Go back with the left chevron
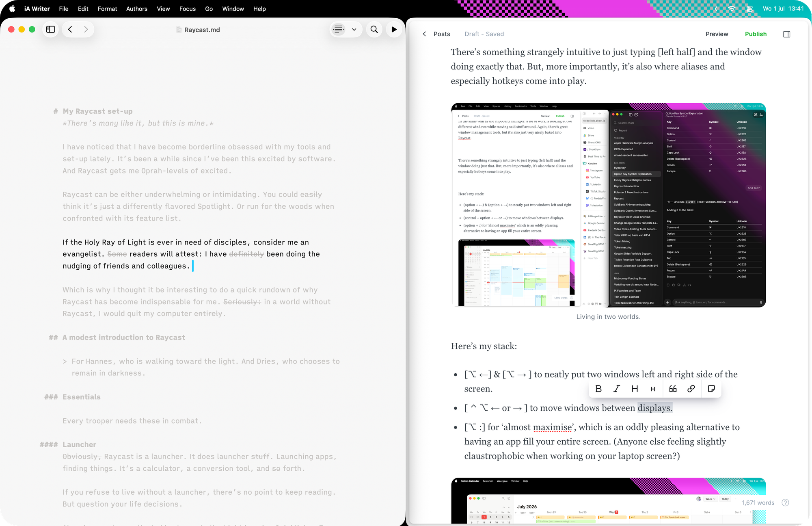The height and width of the screenshot is (526, 812). coord(70,29)
